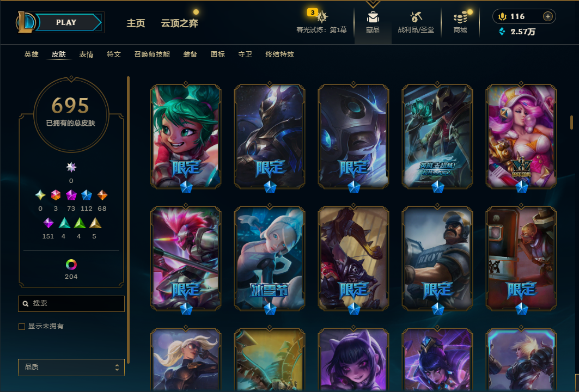
Task: Open the 表情 emotes tab
Action: coord(86,54)
